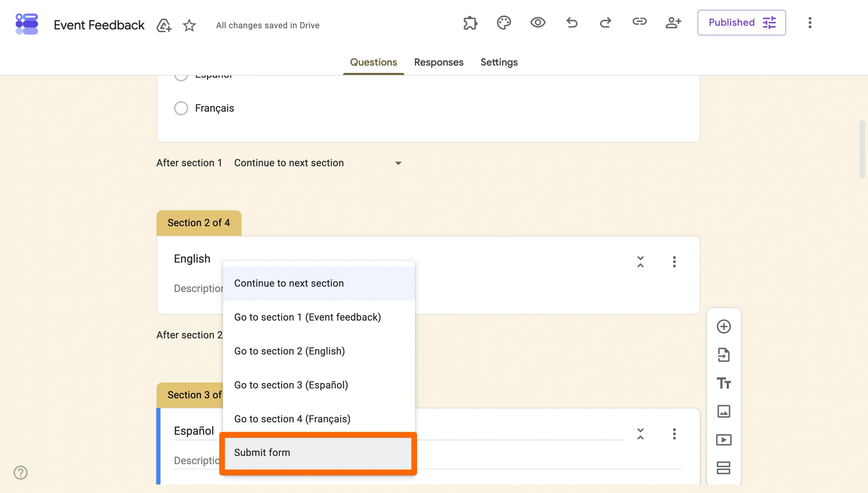Screen dimensions: 868x493
Task: Collapse the Español section
Action: 640,434
